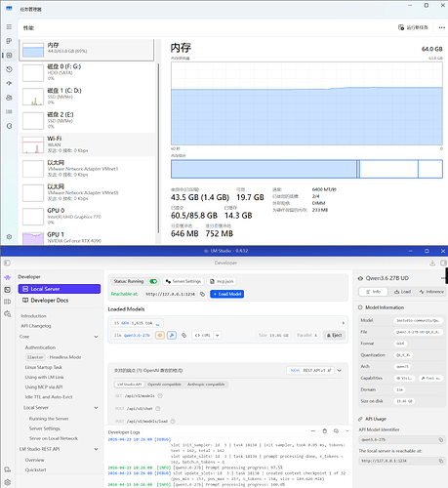This screenshot has height=488, width=448.
Task: Expand the loaded model row arrow
Action: pos(343,323)
